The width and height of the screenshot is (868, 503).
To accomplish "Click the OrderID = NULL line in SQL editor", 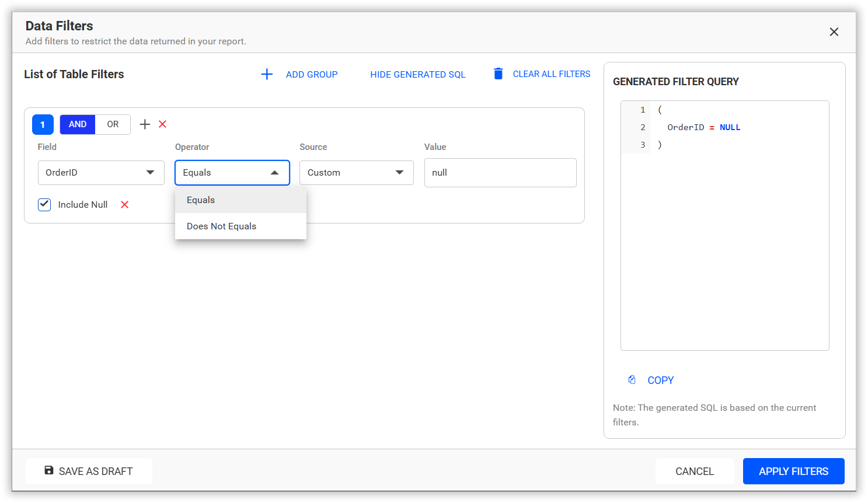I will (704, 127).
